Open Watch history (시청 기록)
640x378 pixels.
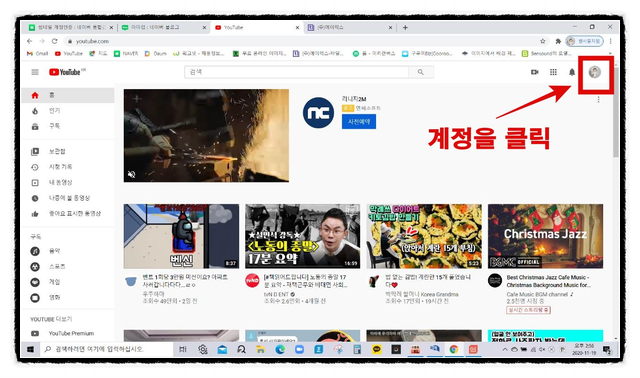(68, 167)
